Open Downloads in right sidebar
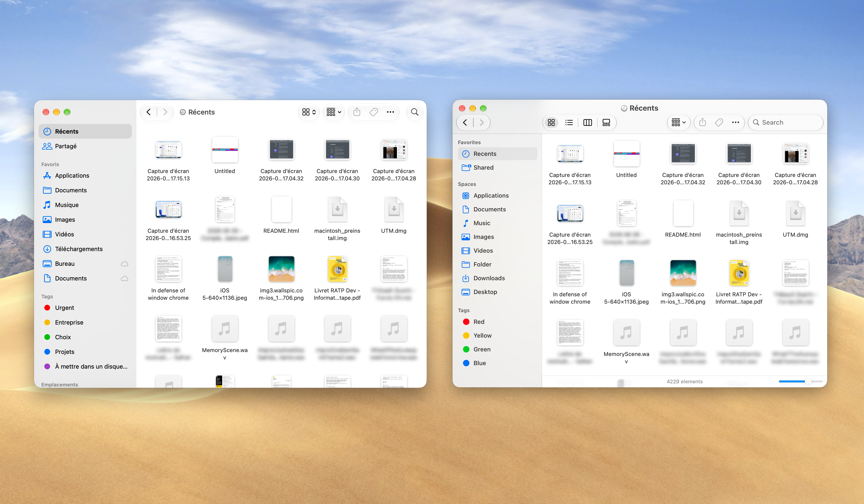 [x=497, y=278]
